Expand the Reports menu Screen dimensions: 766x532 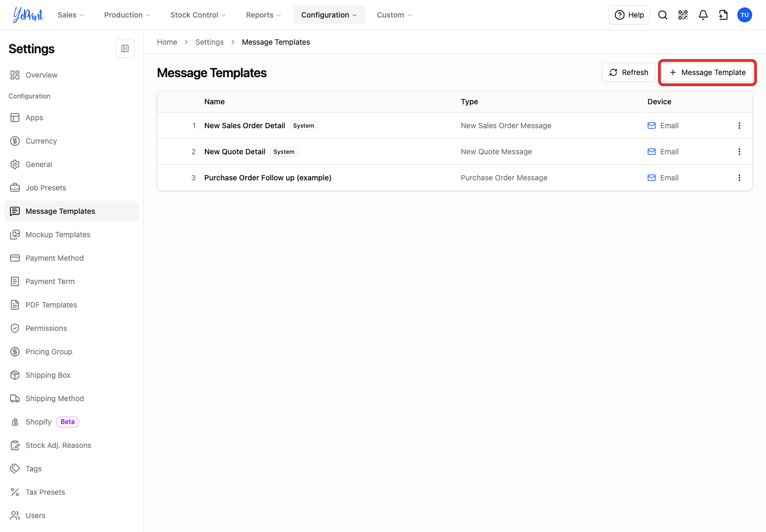click(263, 15)
